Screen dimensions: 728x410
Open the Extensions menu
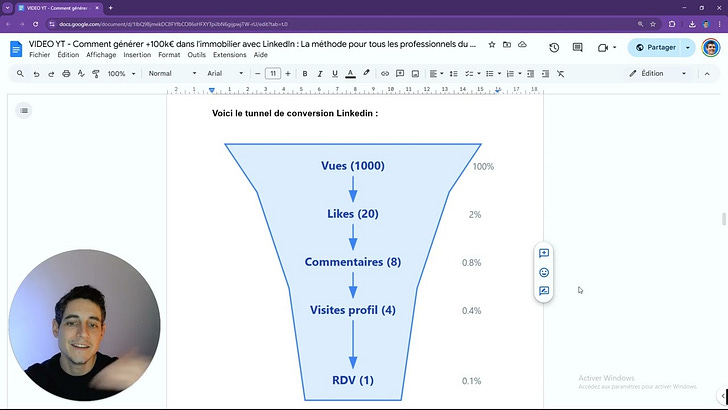pos(229,55)
